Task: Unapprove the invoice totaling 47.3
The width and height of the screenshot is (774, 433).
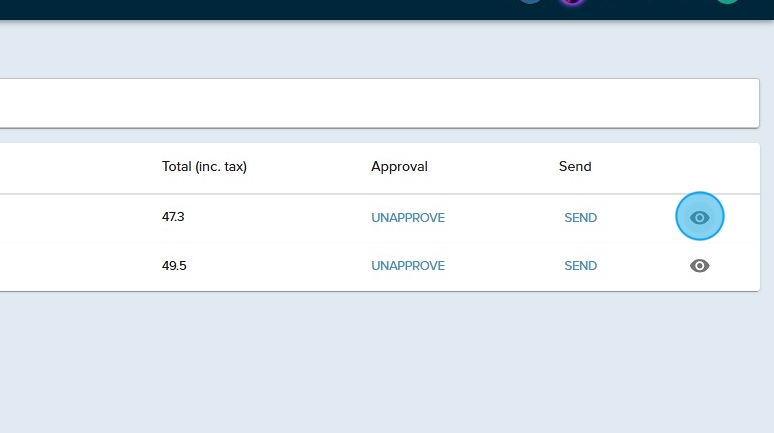Action: tap(408, 218)
